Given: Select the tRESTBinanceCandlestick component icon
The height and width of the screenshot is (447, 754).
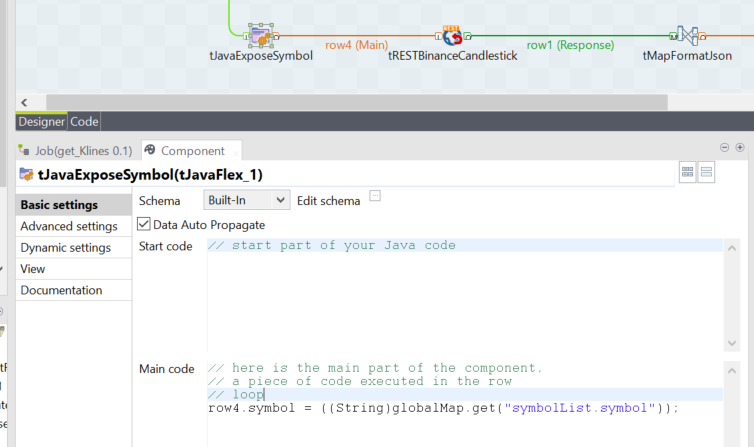Looking at the screenshot, I should (x=452, y=36).
